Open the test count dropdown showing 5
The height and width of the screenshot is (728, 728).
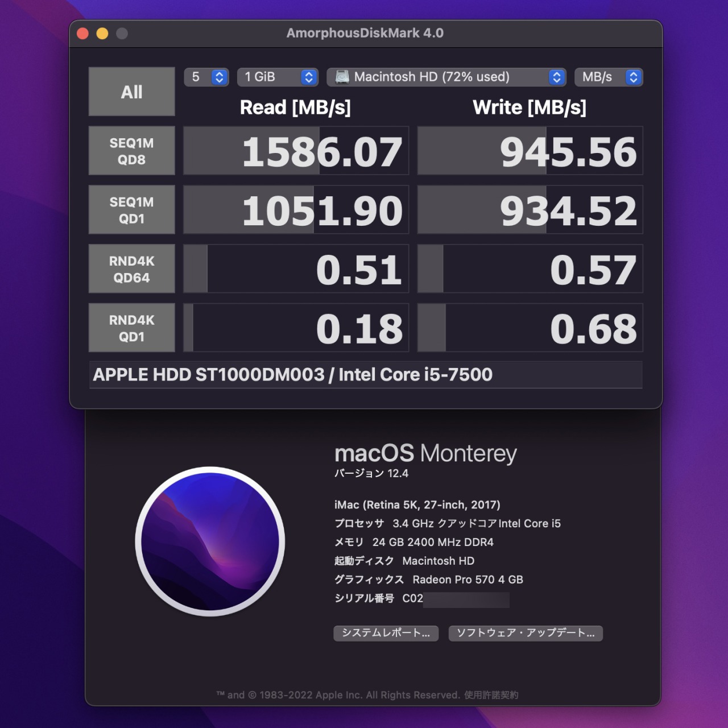[x=206, y=77]
